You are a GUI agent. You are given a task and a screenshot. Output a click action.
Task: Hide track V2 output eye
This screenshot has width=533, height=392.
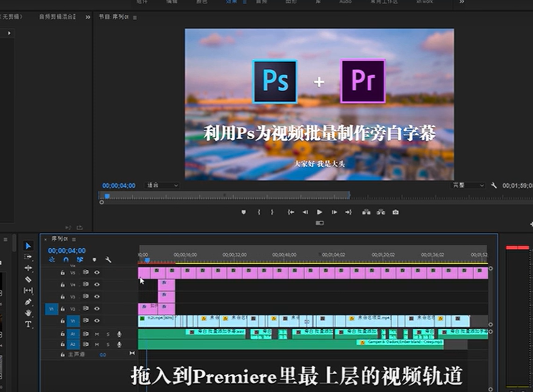click(x=97, y=308)
